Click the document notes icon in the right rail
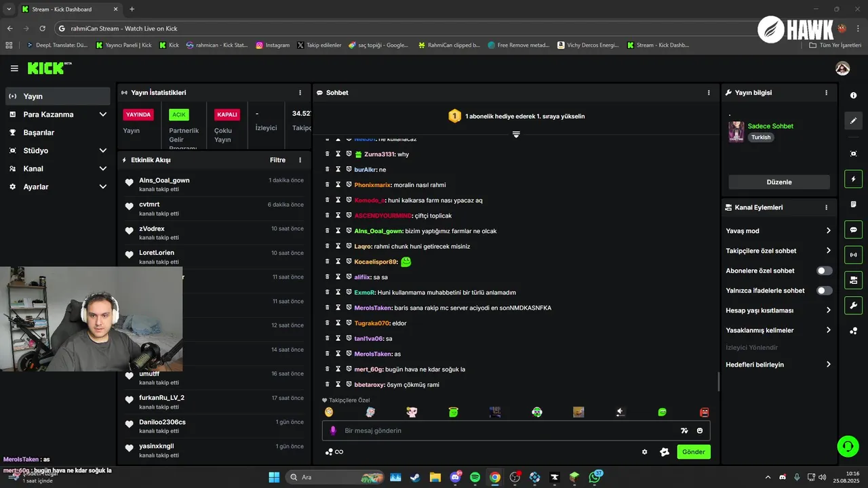Screen dimensions: 868x488 [x=853, y=204]
